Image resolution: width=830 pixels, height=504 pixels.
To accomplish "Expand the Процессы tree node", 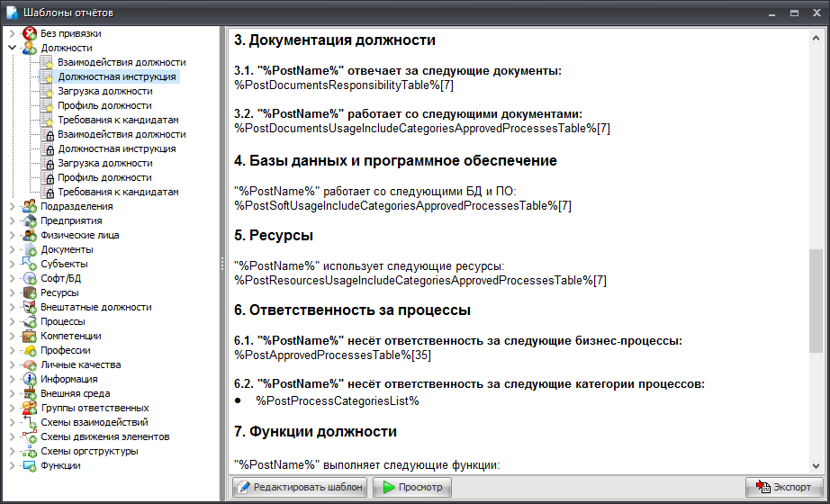I will (13, 321).
